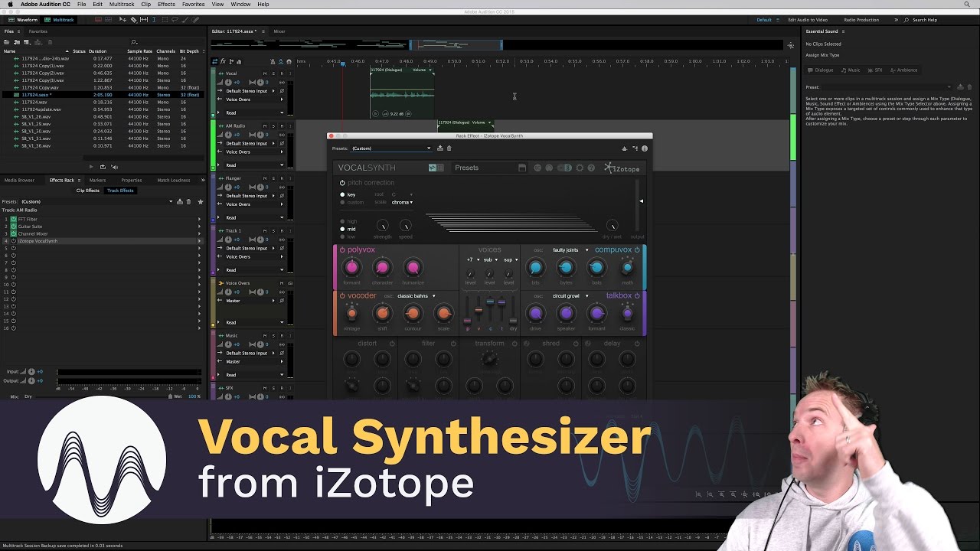The width and height of the screenshot is (980, 551).
Task: Open compuvox osc faulty joints dropdown
Action: coord(570,250)
